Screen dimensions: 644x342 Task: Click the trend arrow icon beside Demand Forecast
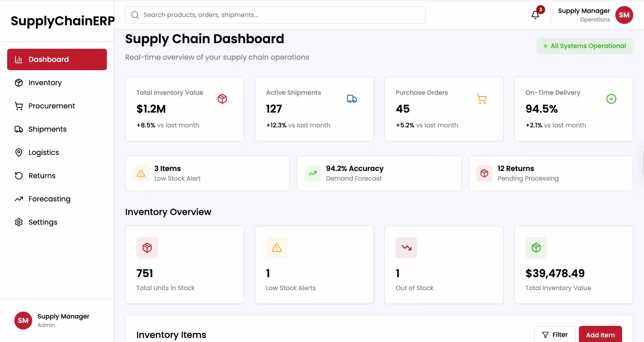tap(312, 173)
